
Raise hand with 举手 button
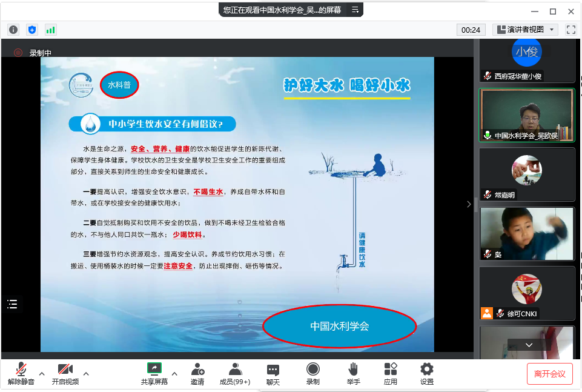point(354,373)
